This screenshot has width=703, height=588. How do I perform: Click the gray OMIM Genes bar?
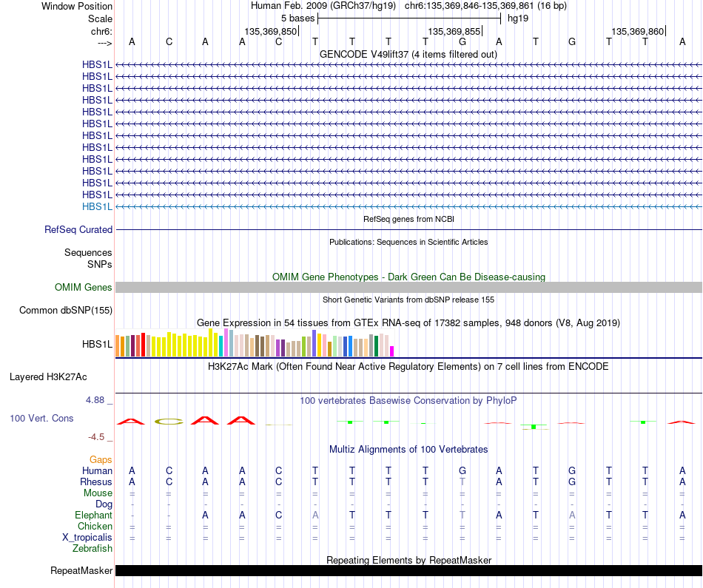point(408,287)
